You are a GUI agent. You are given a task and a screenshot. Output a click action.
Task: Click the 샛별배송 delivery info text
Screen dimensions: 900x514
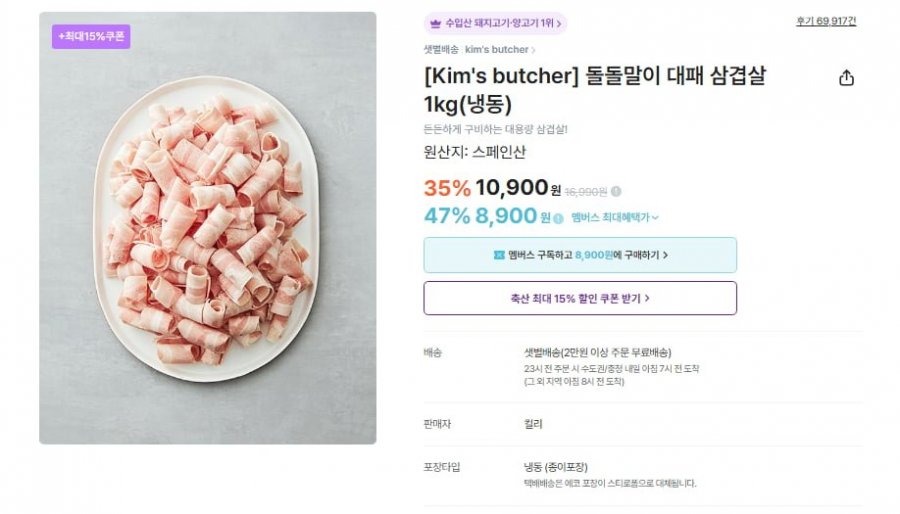(597, 352)
